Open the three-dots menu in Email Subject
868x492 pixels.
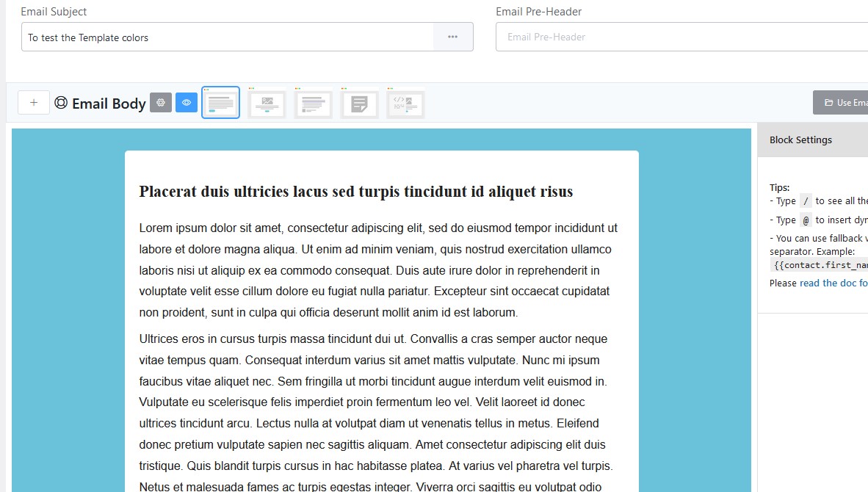click(x=453, y=37)
